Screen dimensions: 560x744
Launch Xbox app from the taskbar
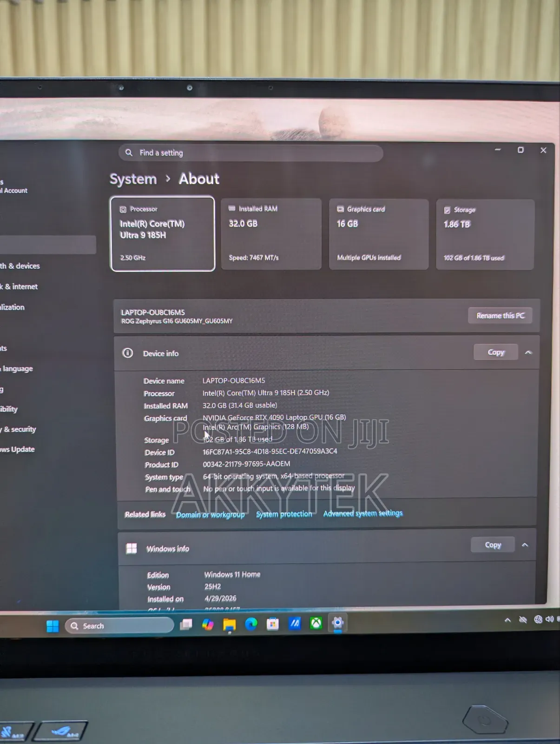click(x=316, y=623)
